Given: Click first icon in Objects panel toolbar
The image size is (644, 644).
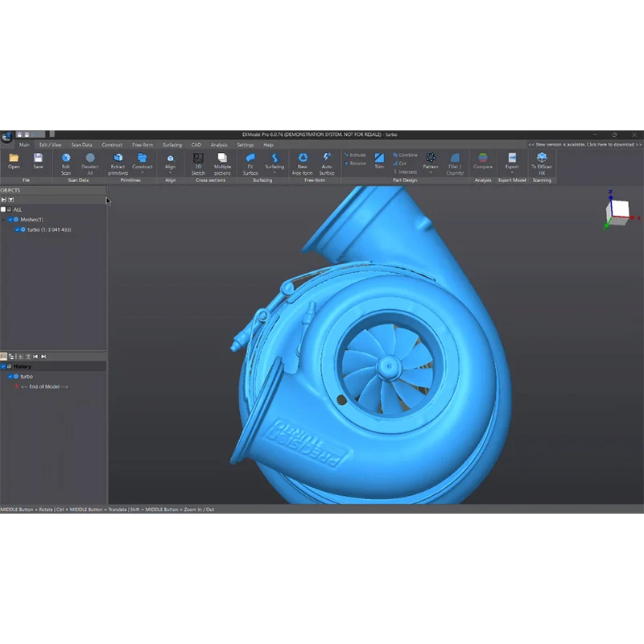Looking at the screenshot, I should (4, 200).
